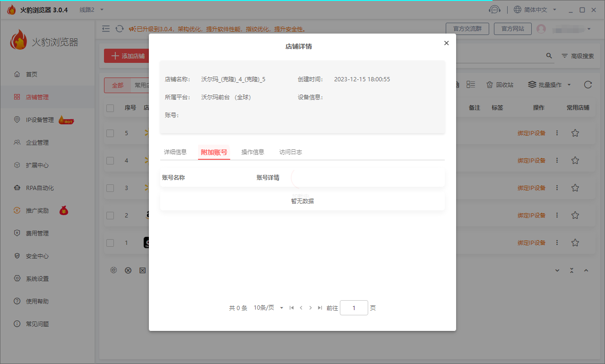Image resolution: width=605 pixels, height=364 pixels.
Task: Close the 店铺详情 dialog
Action: 446,43
